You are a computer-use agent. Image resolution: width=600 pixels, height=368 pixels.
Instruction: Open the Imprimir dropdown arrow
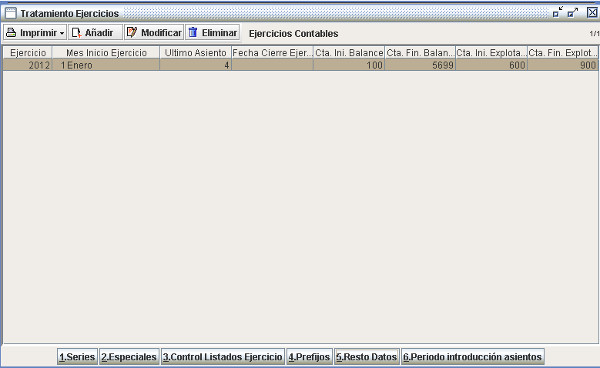62,33
